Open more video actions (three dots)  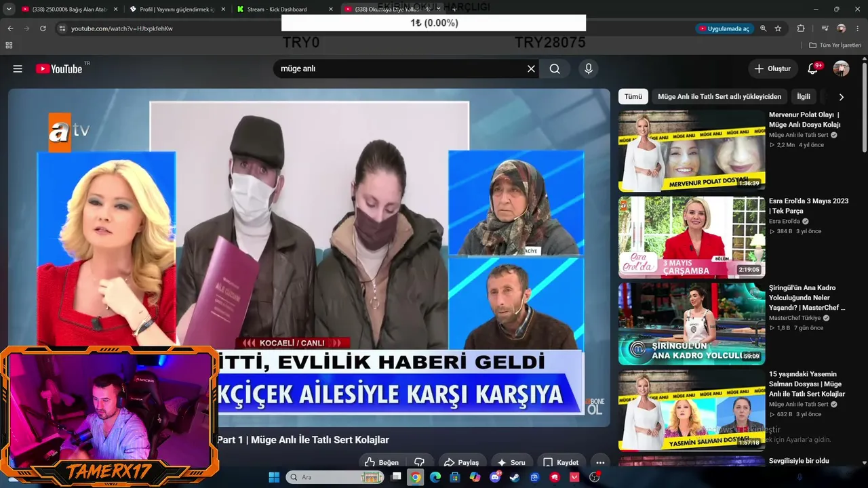(x=599, y=462)
